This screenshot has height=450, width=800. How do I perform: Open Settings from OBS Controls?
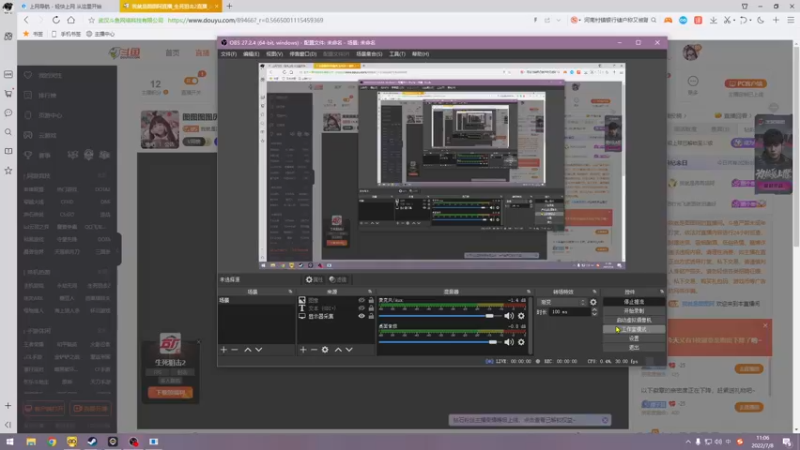pyautogui.click(x=634, y=338)
